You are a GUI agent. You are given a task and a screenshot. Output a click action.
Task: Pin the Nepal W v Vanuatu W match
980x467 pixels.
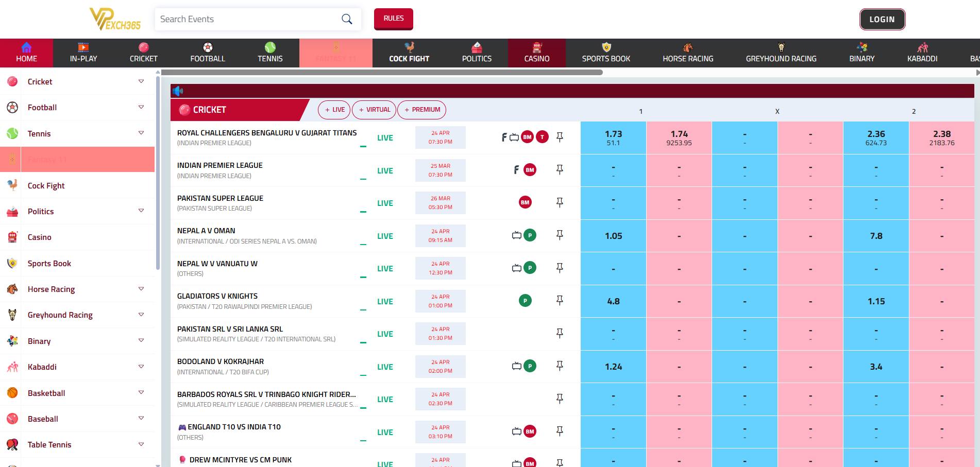click(560, 268)
